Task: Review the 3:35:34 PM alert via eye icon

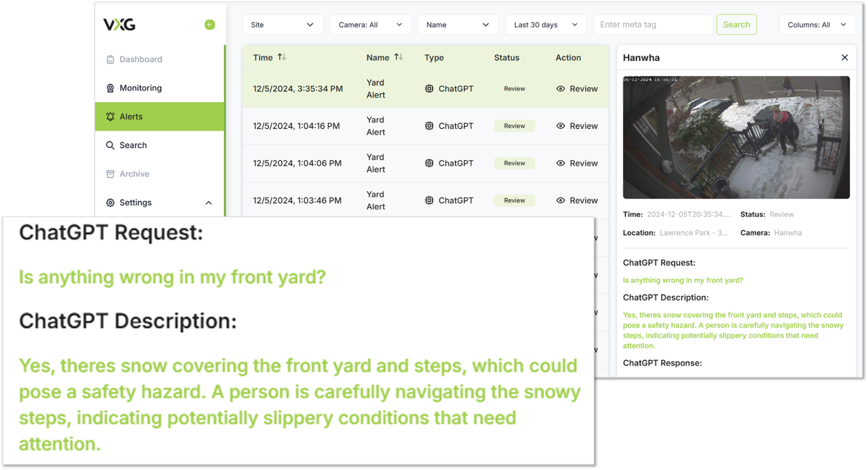Action: (x=561, y=89)
